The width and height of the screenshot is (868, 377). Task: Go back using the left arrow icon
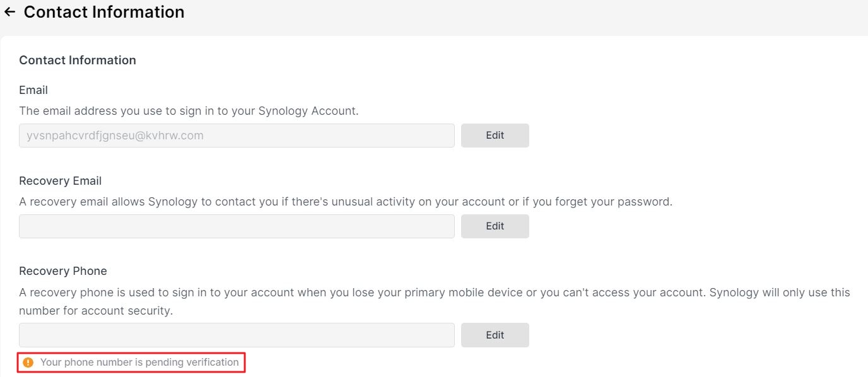(9, 12)
